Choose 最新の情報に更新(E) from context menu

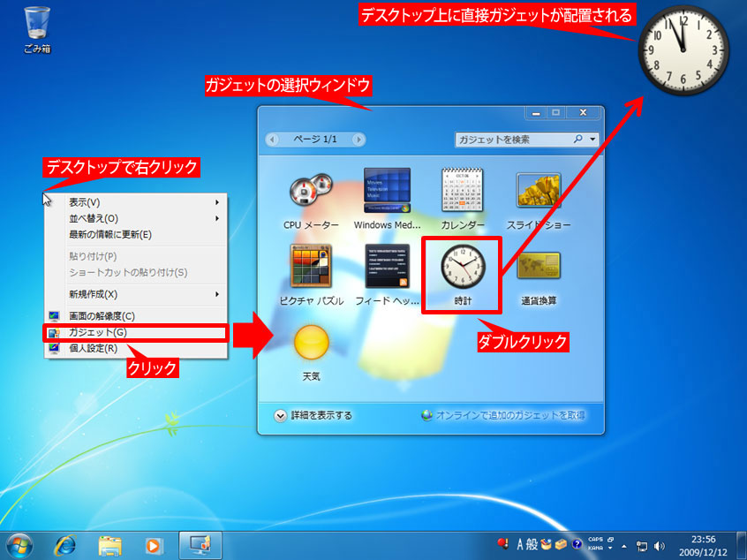(136, 234)
